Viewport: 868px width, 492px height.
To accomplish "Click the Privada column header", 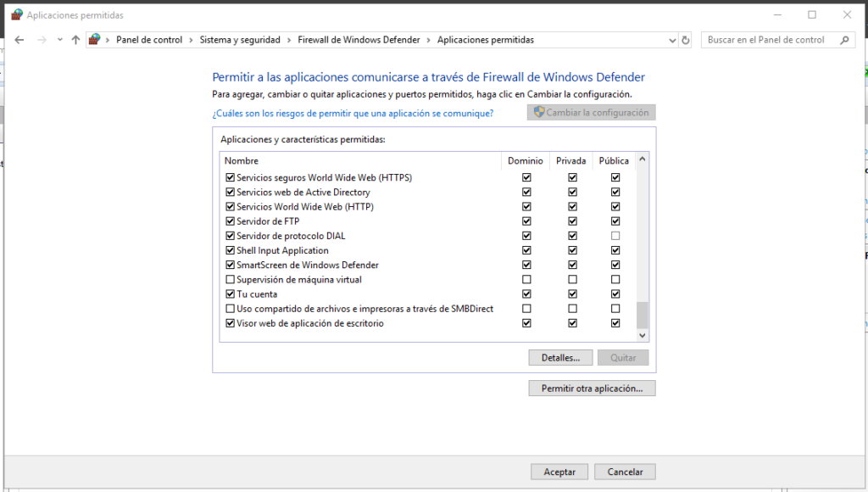I will [x=570, y=160].
